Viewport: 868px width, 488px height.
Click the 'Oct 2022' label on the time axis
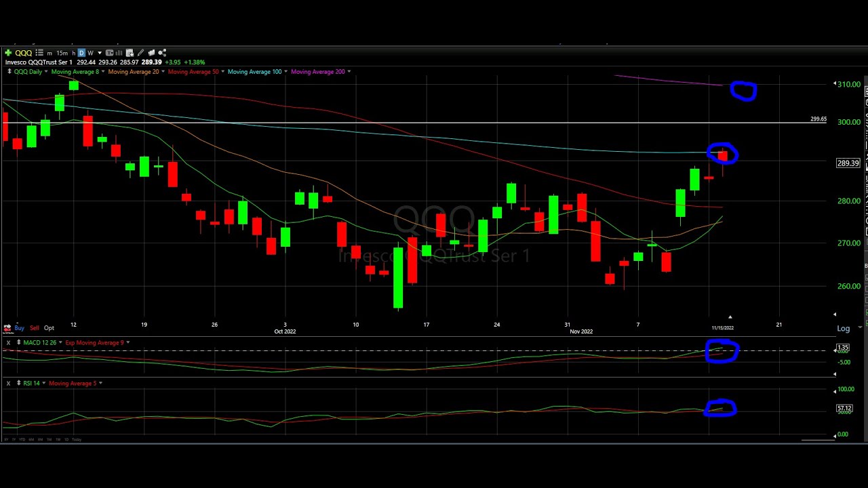(285, 331)
